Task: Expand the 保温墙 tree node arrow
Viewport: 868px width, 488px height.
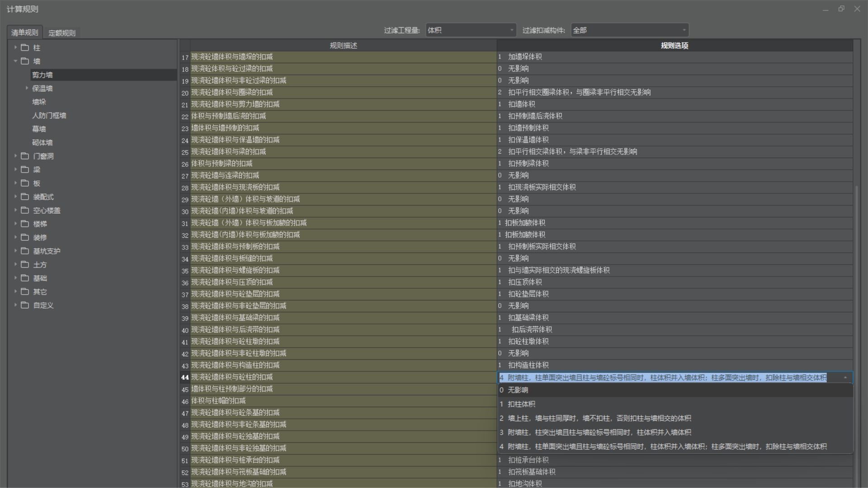Action: click(x=27, y=88)
